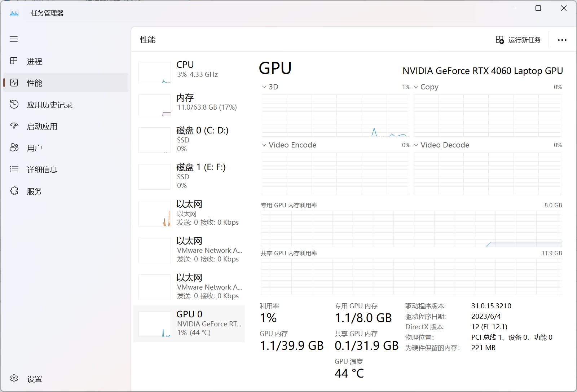The height and width of the screenshot is (392, 577).
Task: Click the 详细信息 list icon
Action: click(14, 169)
